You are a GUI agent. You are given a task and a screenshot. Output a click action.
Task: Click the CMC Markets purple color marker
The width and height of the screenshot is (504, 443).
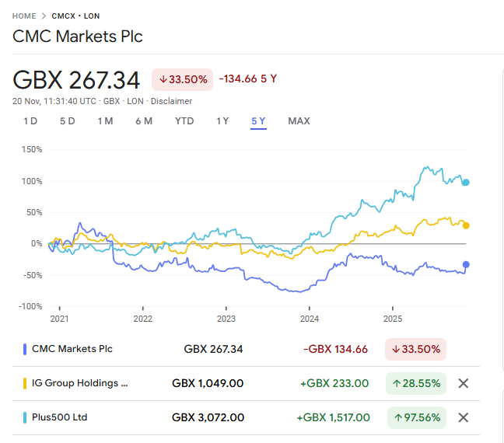point(26,349)
